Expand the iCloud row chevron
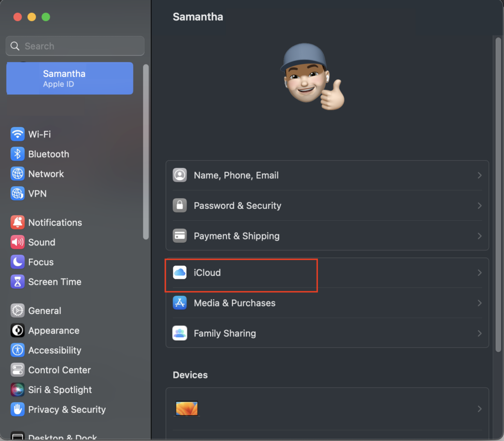 (479, 272)
